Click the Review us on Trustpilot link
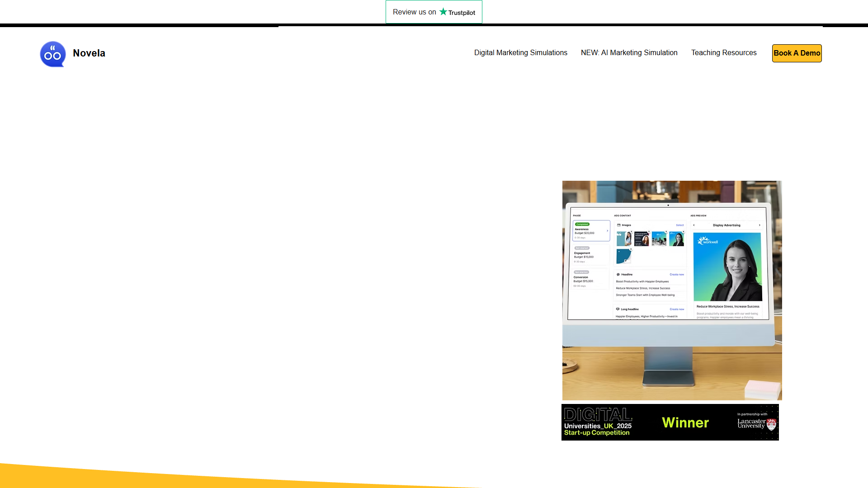Screen dimensions: 868x488 coord(434,12)
